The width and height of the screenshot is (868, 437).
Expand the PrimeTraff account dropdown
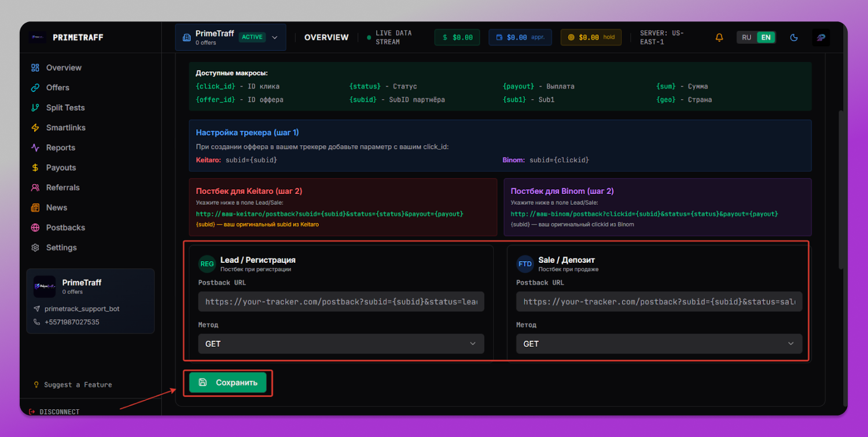[x=230, y=38]
